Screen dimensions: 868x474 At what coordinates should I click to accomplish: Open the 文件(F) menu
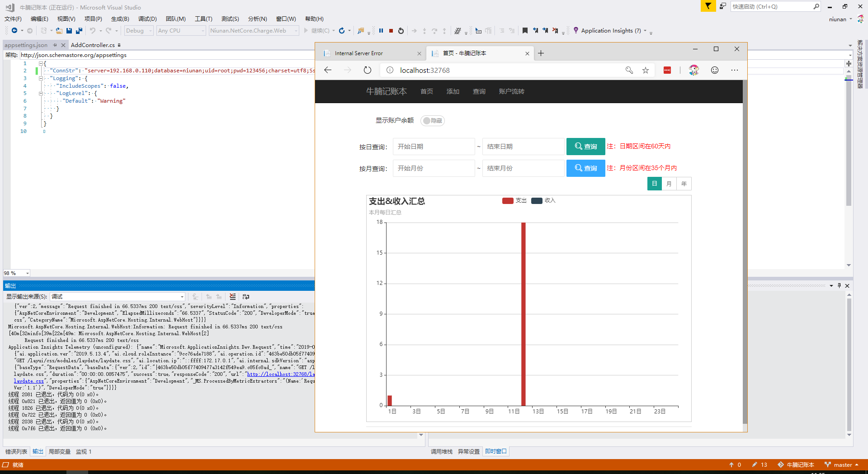coord(13,19)
